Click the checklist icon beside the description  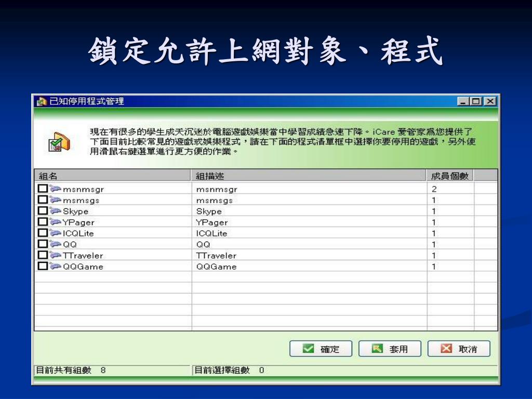pos(59,141)
